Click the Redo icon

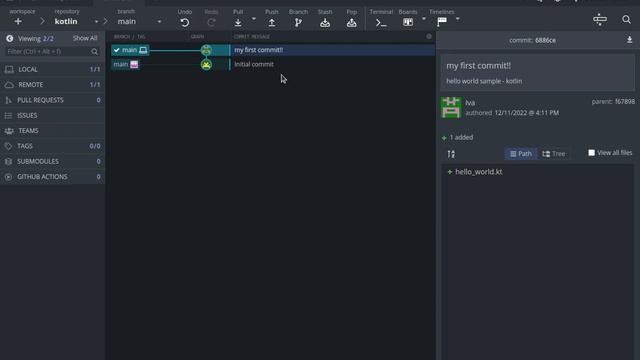click(x=211, y=22)
